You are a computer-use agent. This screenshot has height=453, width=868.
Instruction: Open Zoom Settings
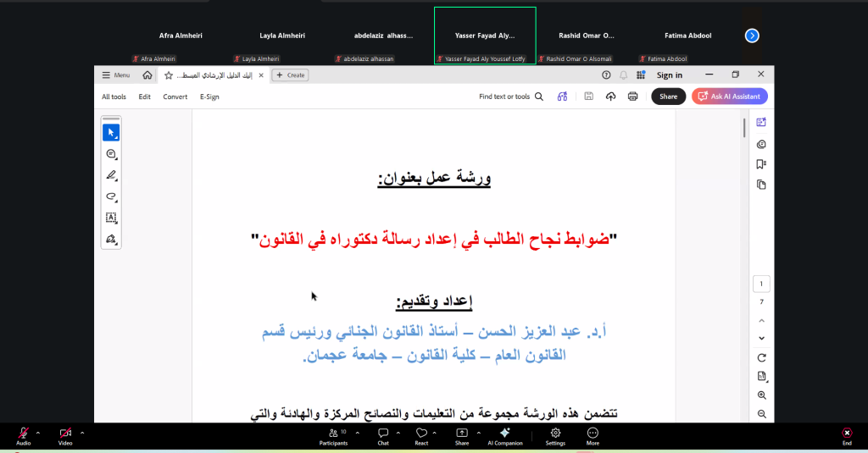click(555, 436)
